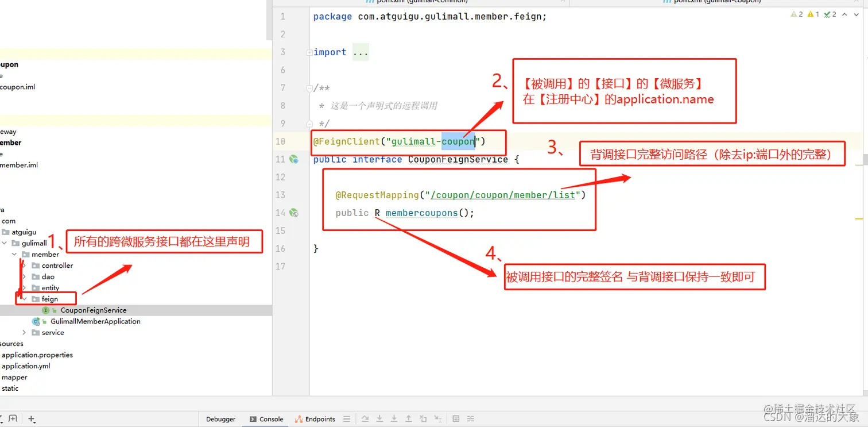This screenshot has width=868, height=427.
Task: Click the /coupon/coupon/member/list URL string
Action: [503, 195]
